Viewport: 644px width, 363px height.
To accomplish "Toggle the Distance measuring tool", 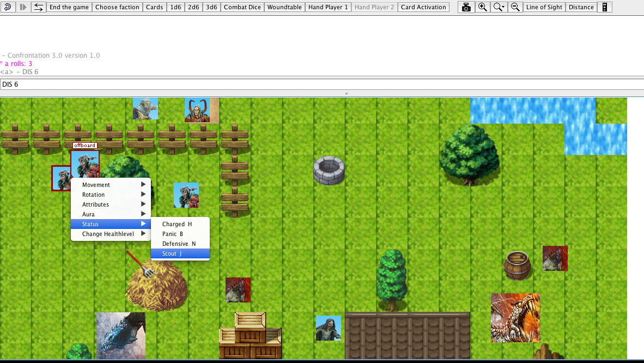I will point(581,7).
